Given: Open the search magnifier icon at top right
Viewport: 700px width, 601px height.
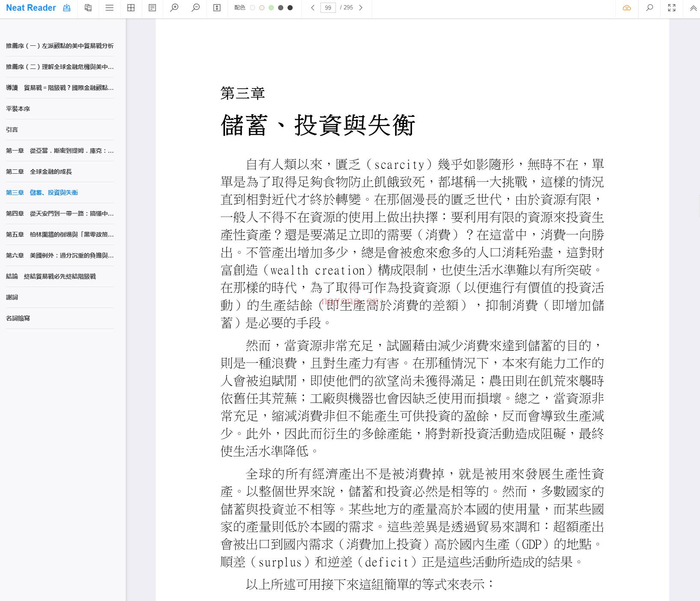Looking at the screenshot, I should click(x=650, y=8).
